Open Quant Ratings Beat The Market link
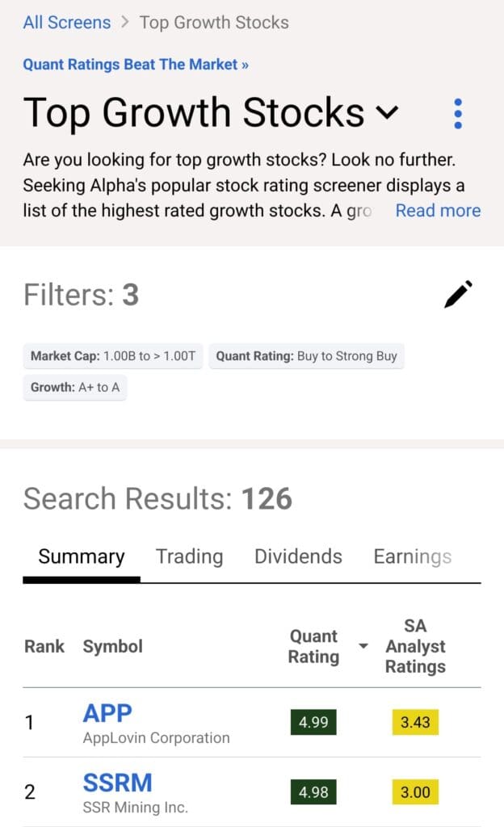Image resolution: width=504 pixels, height=827 pixels. pyautogui.click(x=135, y=64)
